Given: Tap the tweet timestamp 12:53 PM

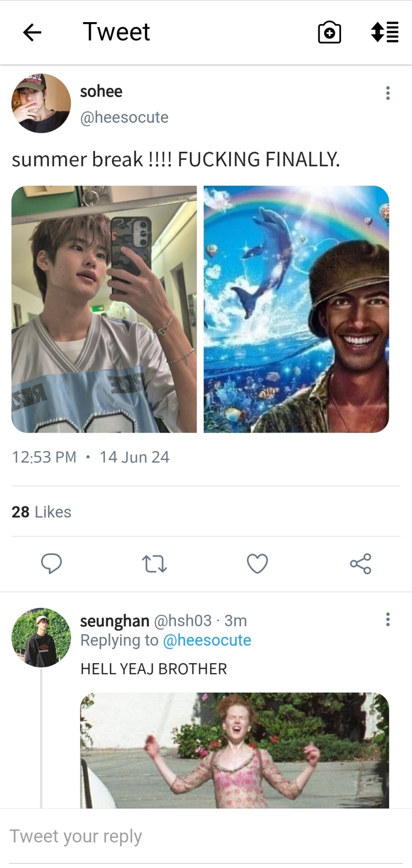Looking at the screenshot, I should coord(44,457).
